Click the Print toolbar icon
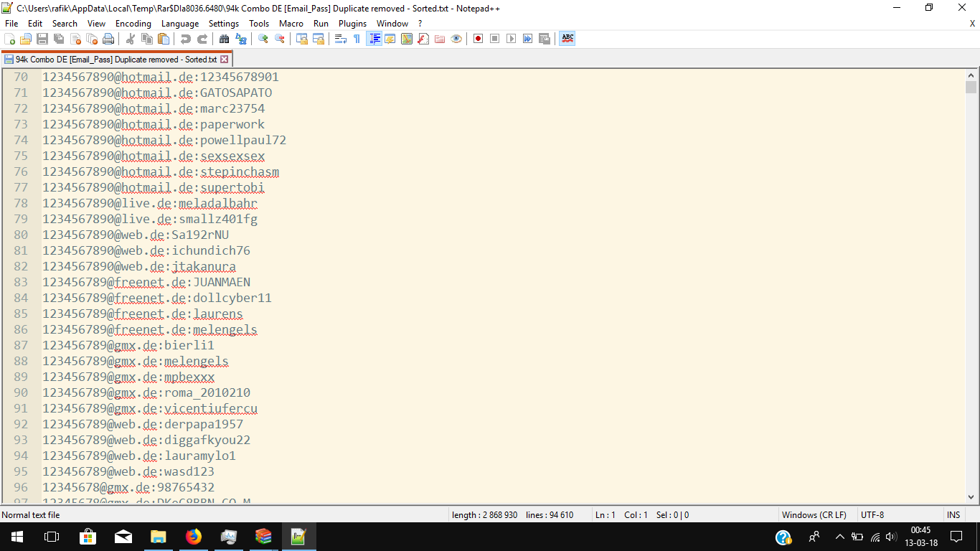The image size is (980, 551). tap(108, 39)
